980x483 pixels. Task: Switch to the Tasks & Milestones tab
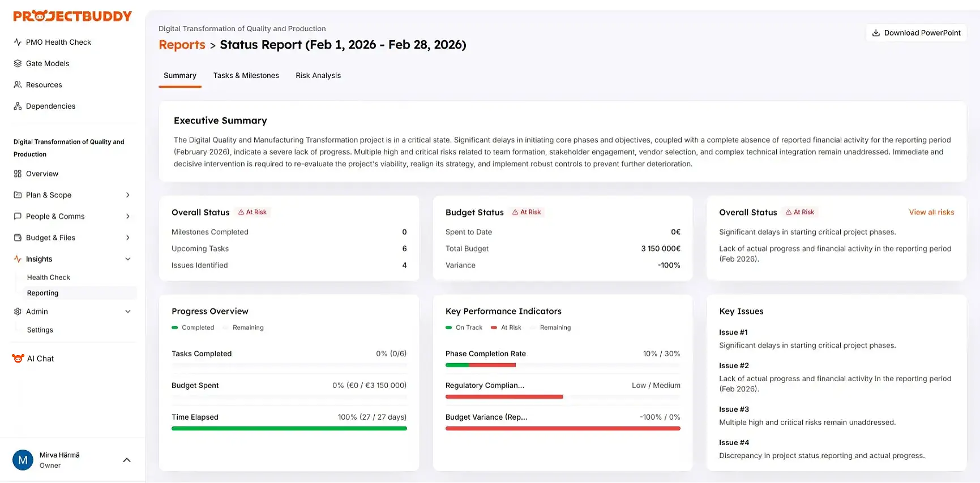click(246, 76)
